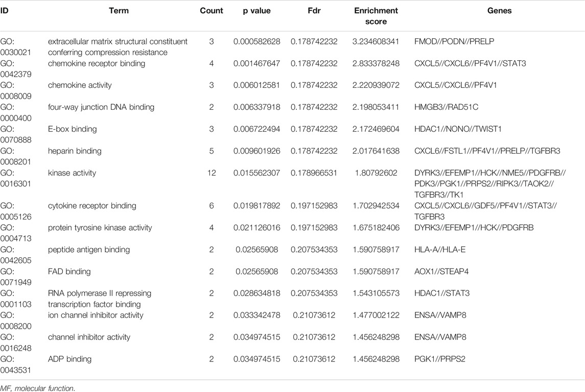
Task: Click term 'extracellular matrix structural constituent'
Action: [118, 42]
